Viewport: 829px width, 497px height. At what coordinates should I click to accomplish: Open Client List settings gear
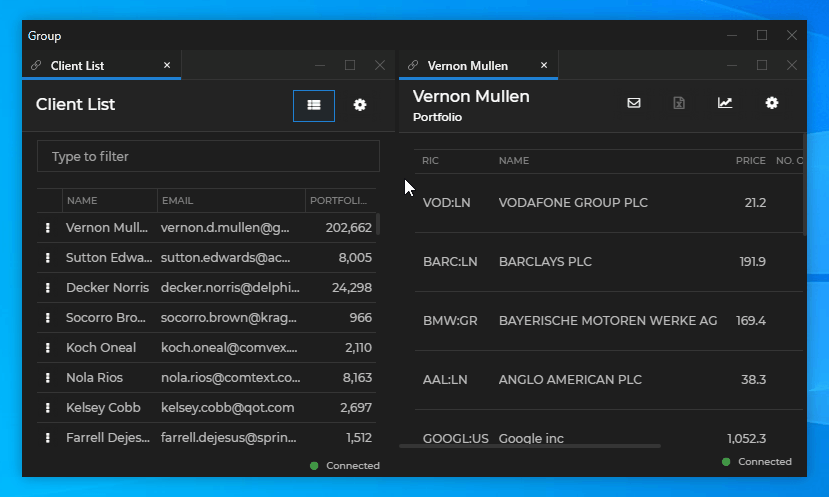point(360,105)
